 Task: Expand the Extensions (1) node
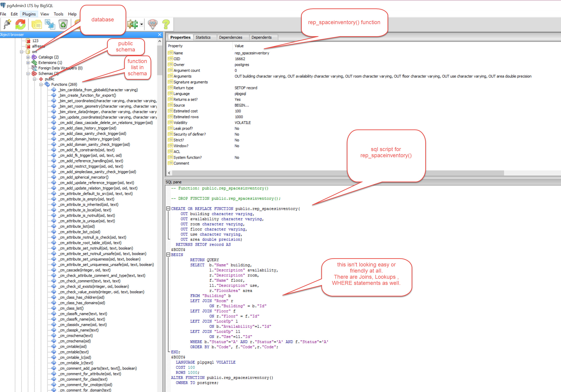point(28,63)
